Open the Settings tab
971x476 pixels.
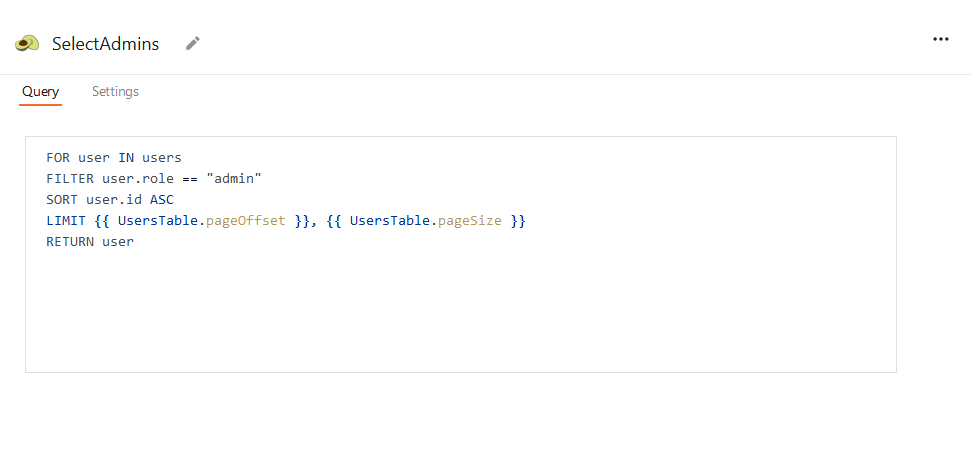pos(115,92)
